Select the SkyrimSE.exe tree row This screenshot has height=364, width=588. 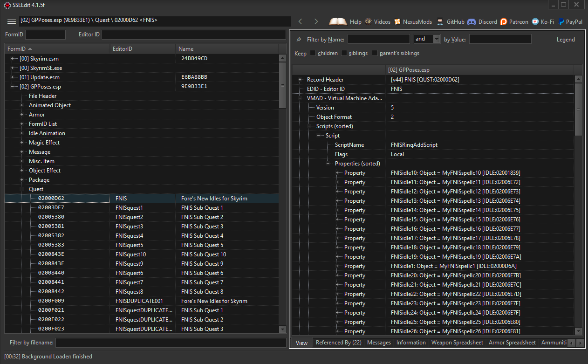click(x=142, y=68)
